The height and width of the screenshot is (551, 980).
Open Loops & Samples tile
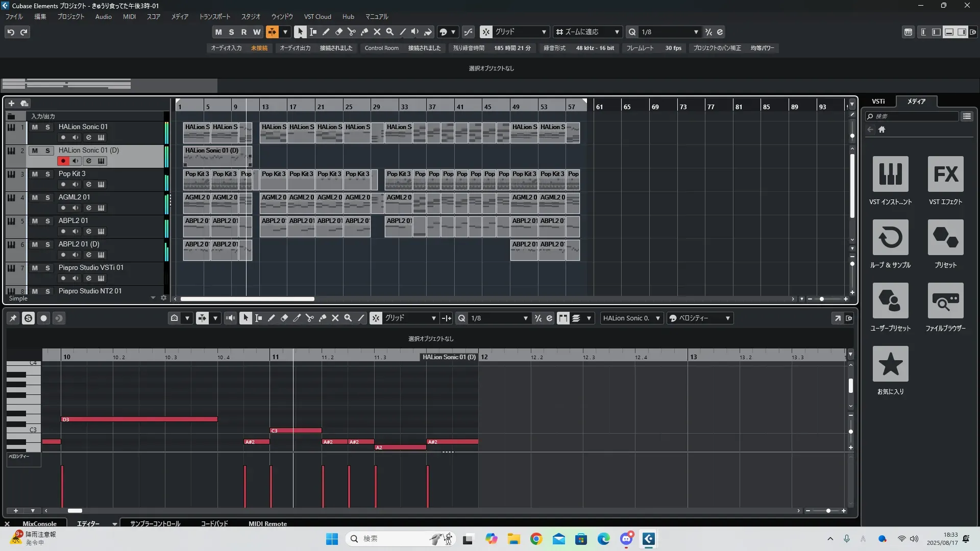point(890,237)
